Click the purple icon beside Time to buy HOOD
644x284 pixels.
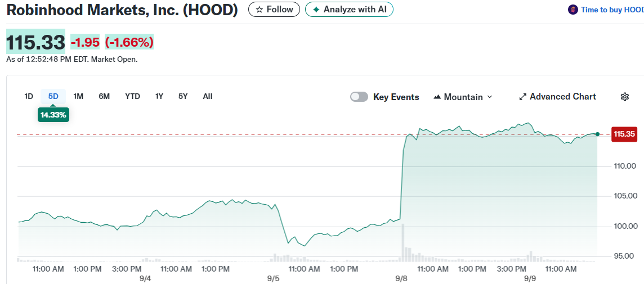point(573,10)
